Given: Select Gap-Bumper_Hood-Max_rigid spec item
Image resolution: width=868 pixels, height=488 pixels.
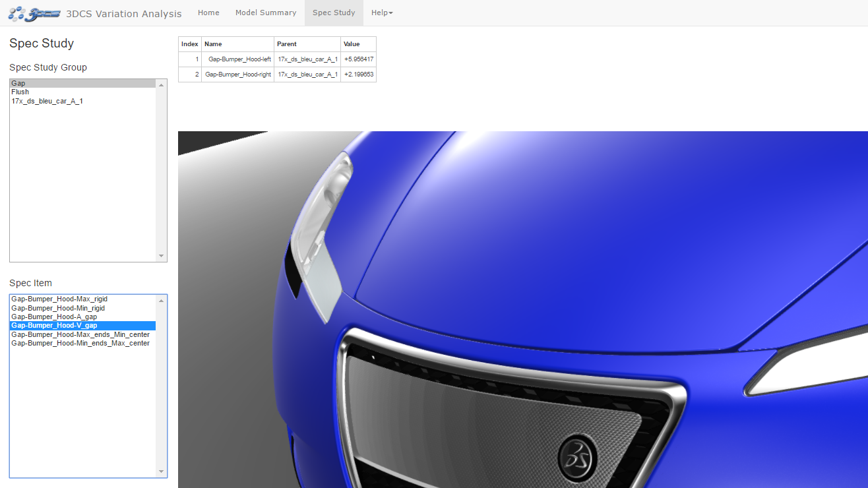Looking at the screenshot, I should pyautogui.click(x=59, y=299).
